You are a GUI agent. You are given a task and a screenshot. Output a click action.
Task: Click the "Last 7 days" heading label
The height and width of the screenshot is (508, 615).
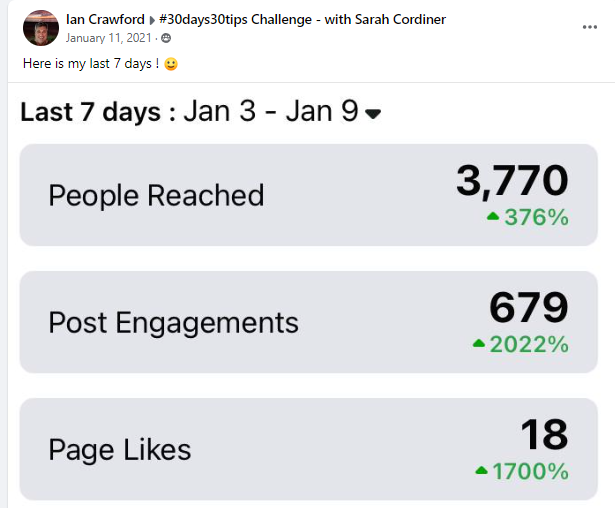pos(91,111)
